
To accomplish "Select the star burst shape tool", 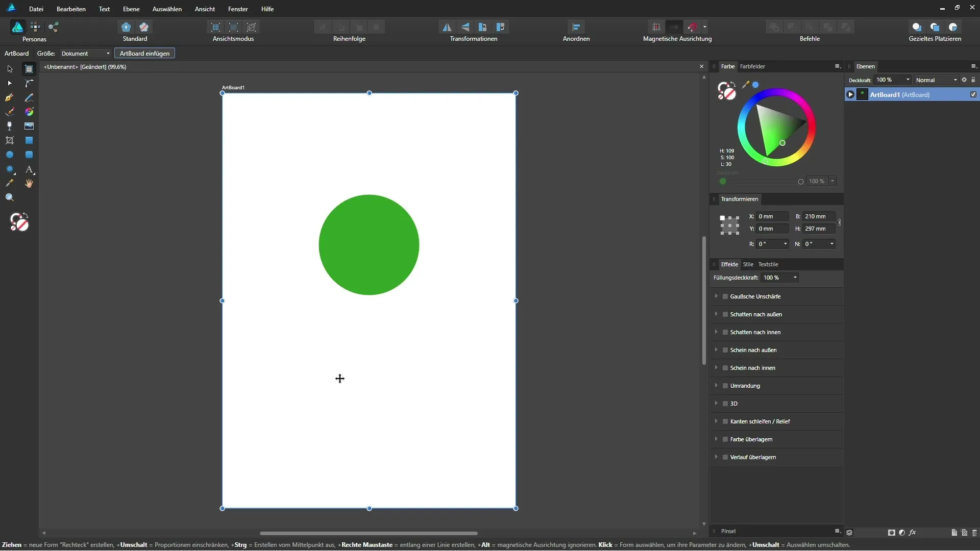I will point(10,169).
